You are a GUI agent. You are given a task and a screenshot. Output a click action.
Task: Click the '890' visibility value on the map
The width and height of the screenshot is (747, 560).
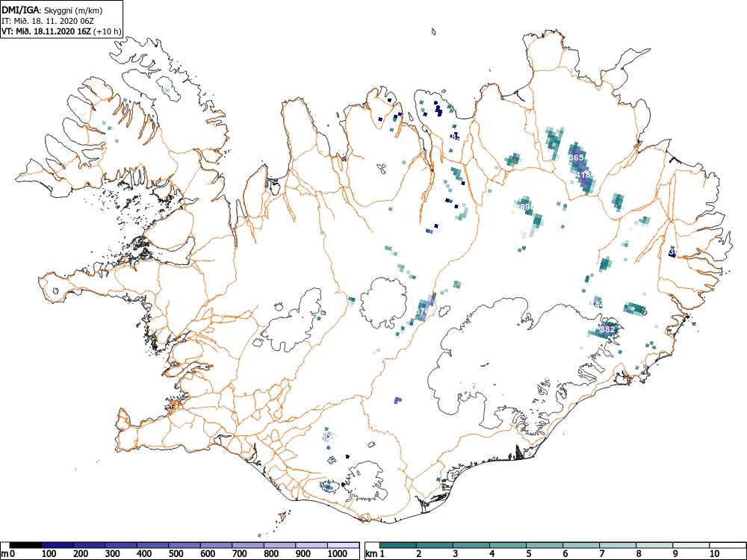[x=526, y=207]
